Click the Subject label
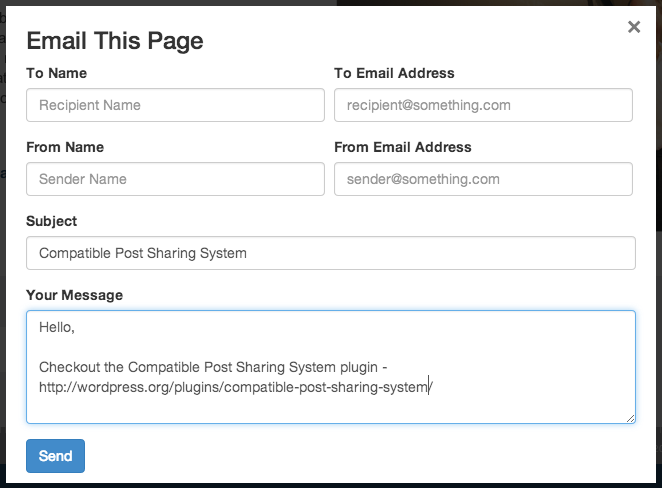The image size is (662, 488). click(52, 221)
